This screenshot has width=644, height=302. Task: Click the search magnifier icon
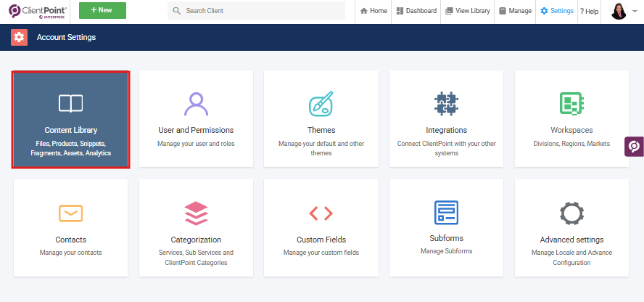pyautogui.click(x=177, y=11)
